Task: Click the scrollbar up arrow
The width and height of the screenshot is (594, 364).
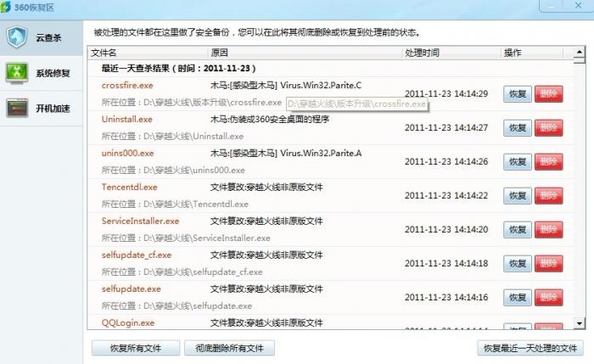Action: 580,52
